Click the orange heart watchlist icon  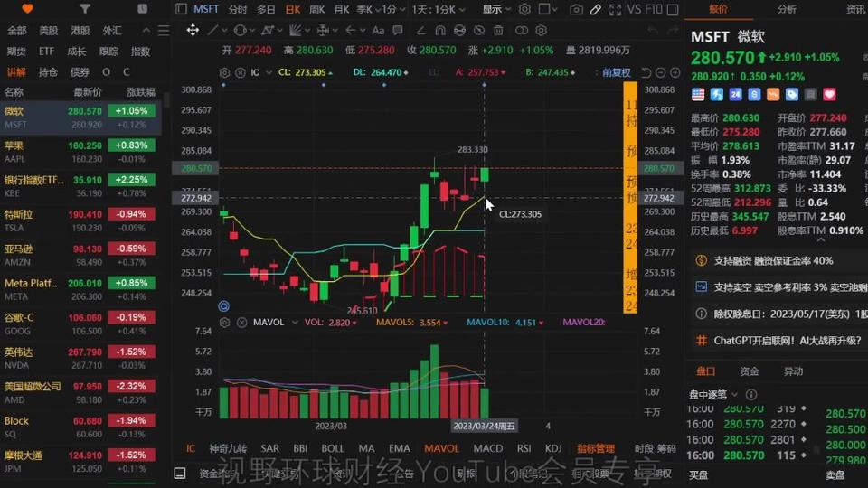pyautogui.click(x=27, y=9)
